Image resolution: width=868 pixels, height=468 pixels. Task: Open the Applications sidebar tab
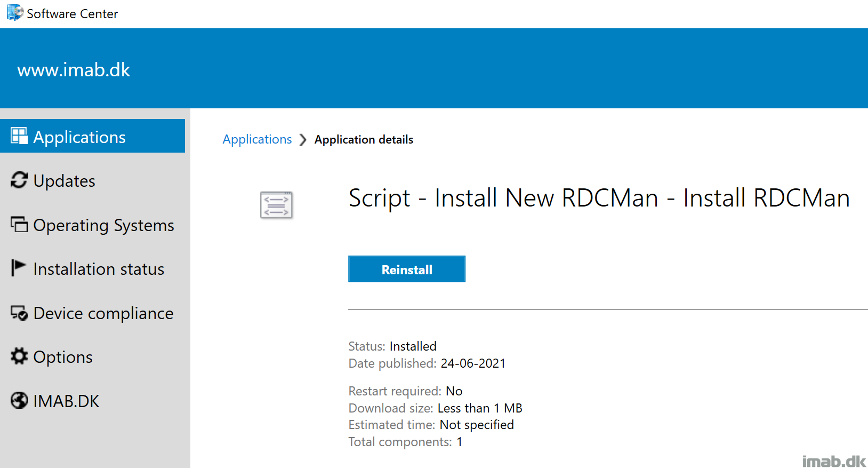tap(93, 136)
